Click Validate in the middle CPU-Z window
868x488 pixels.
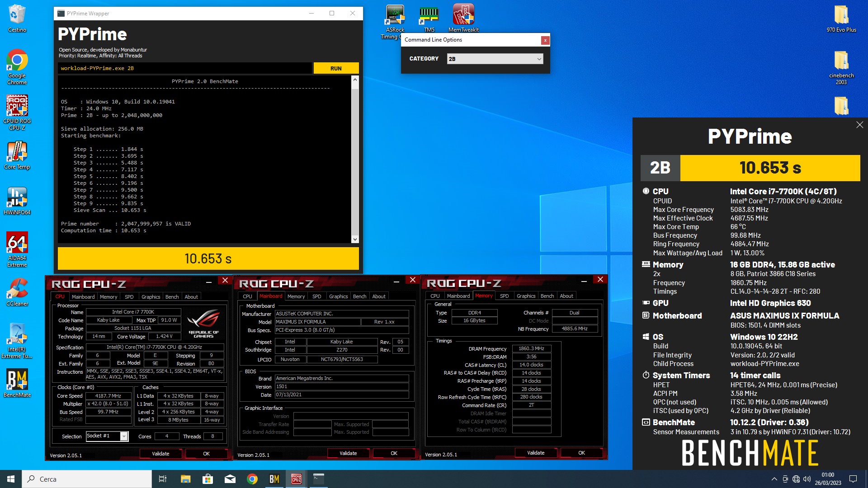(348, 453)
